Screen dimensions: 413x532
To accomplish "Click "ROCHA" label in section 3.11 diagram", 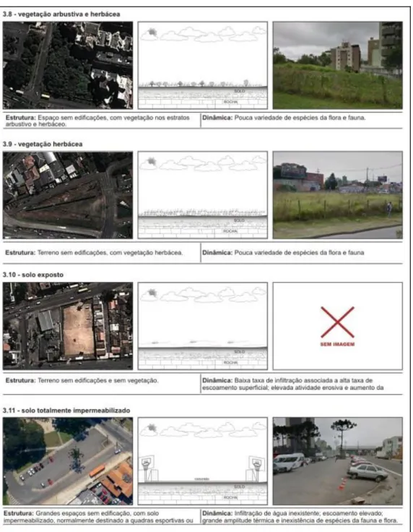I will tap(231, 497).
